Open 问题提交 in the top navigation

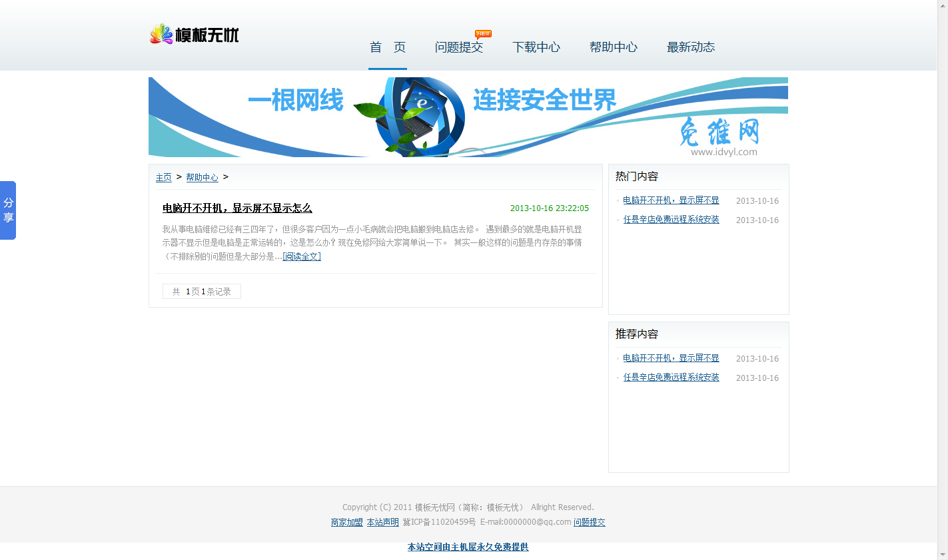458,47
